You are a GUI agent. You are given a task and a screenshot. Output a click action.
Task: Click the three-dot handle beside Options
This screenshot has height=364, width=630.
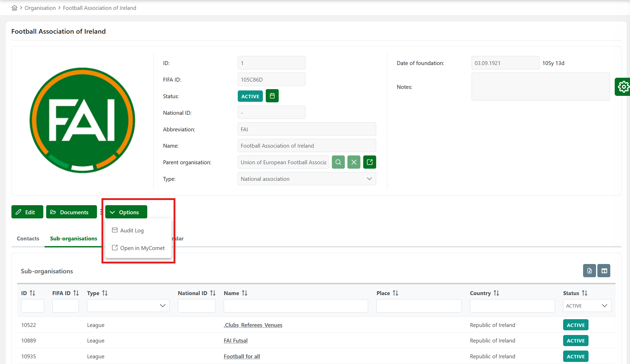point(101,212)
